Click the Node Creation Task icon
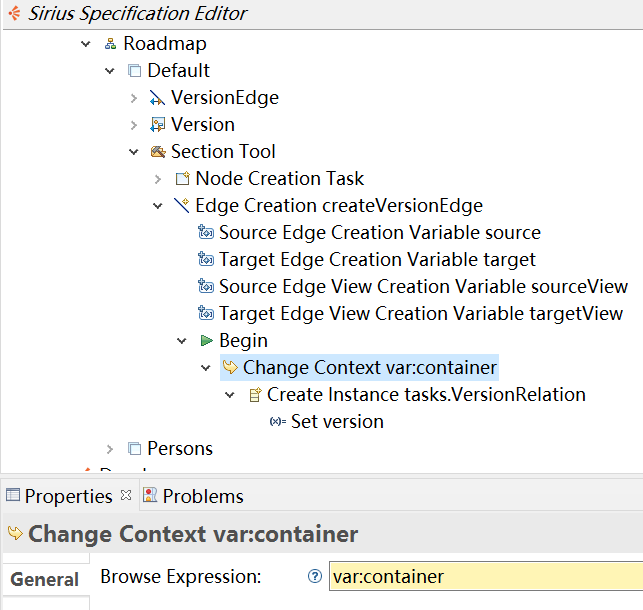 click(x=182, y=179)
